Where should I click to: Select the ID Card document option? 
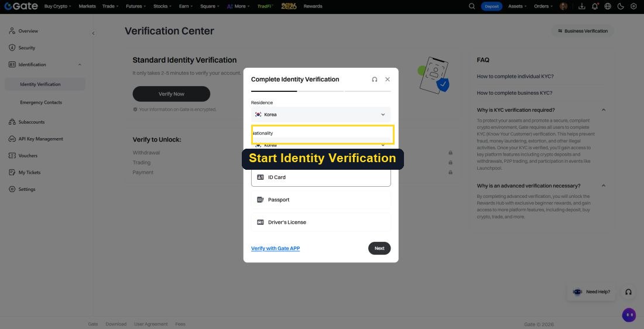pyautogui.click(x=321, y=177)
